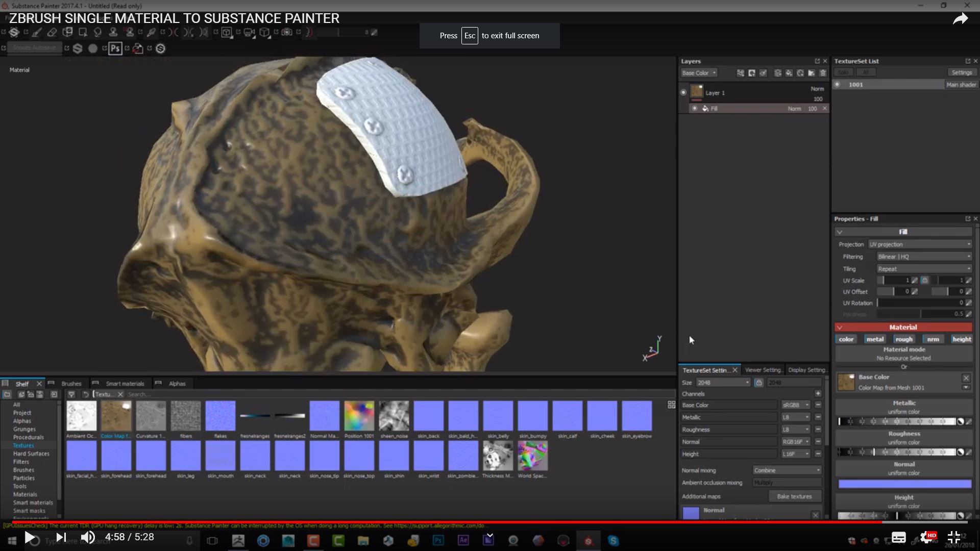The height and width of the screenshot is (551, 980).
Task: Select the Polygon Fill tool
Action: pyautogui.click(x=83, y=32)
